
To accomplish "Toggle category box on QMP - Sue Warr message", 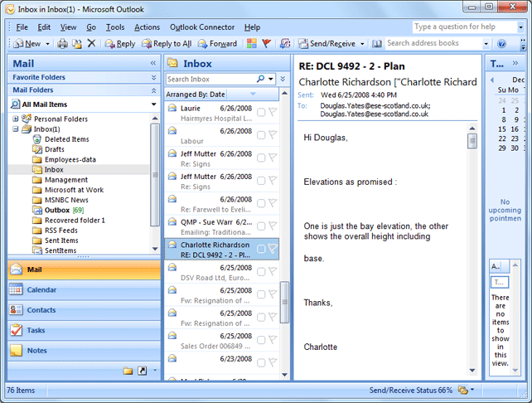I will click(x=261, y=226).
